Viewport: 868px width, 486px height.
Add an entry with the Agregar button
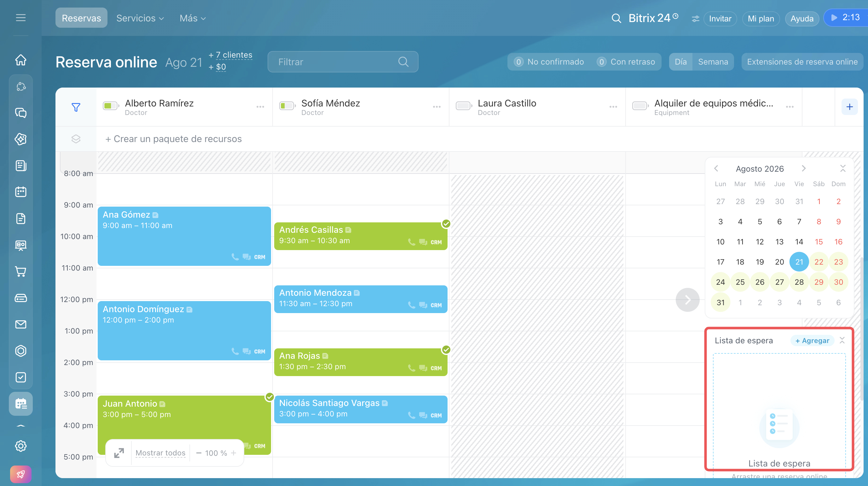click(x=812, y=341)
